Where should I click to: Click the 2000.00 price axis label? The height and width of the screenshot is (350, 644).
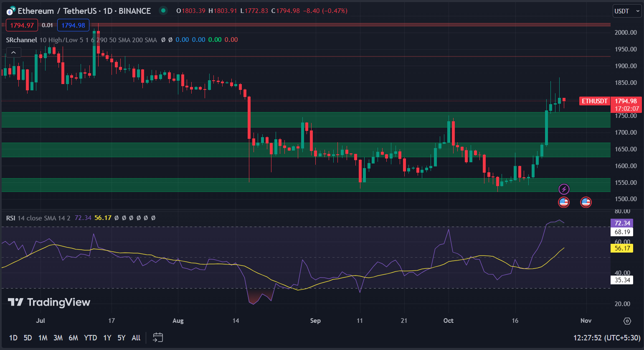(x=626, y=33)
